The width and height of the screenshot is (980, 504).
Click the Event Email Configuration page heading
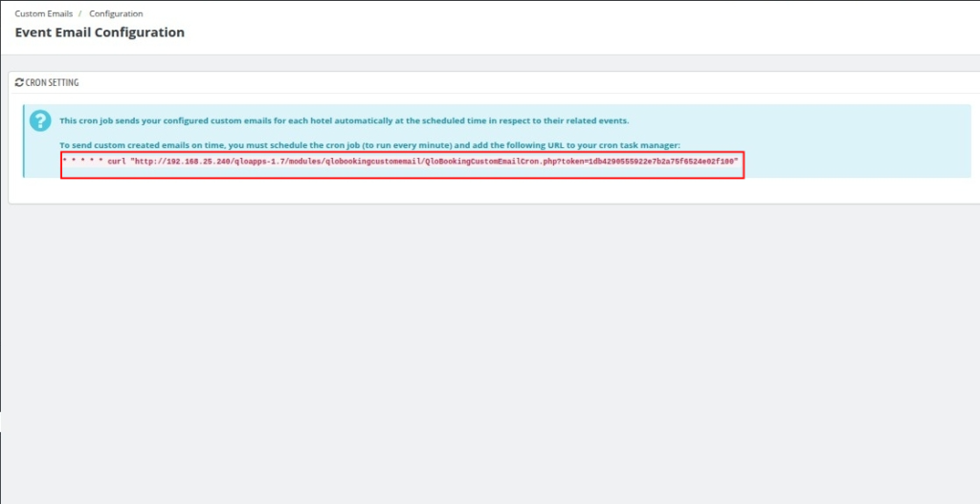[100, 33]
